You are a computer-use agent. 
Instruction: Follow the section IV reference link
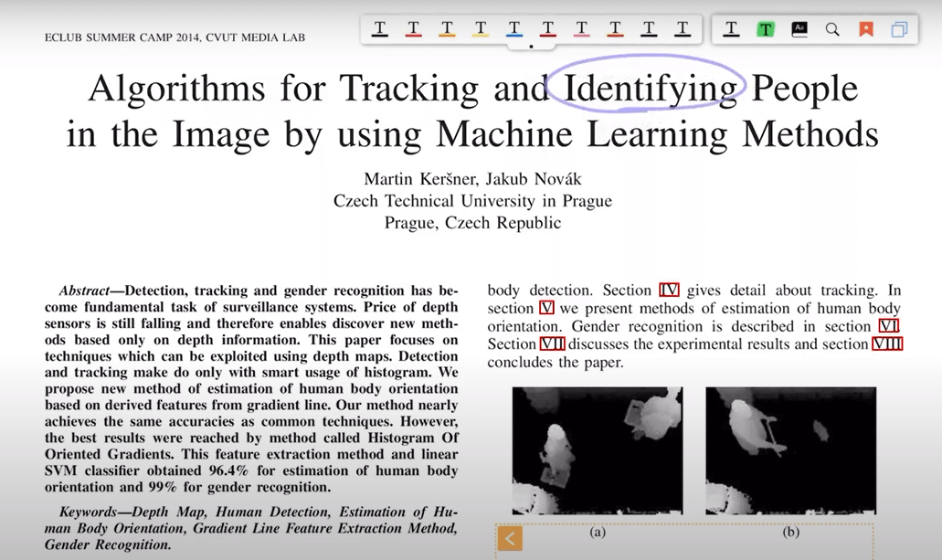(x=669, y=291)
